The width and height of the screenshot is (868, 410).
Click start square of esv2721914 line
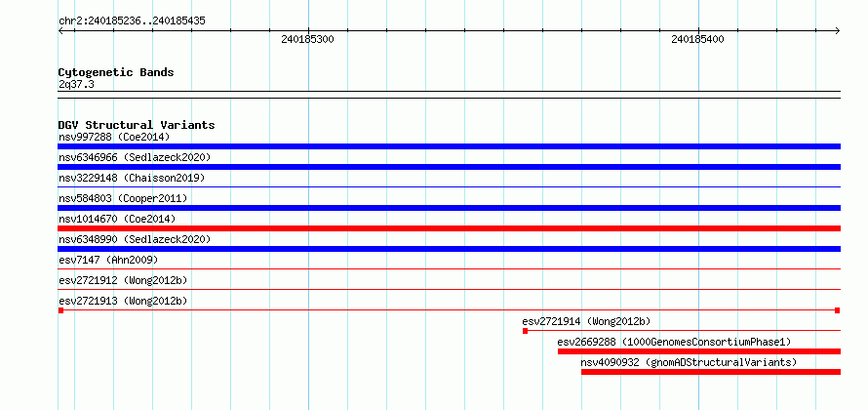pyautogui.click(x=526, y=331)
